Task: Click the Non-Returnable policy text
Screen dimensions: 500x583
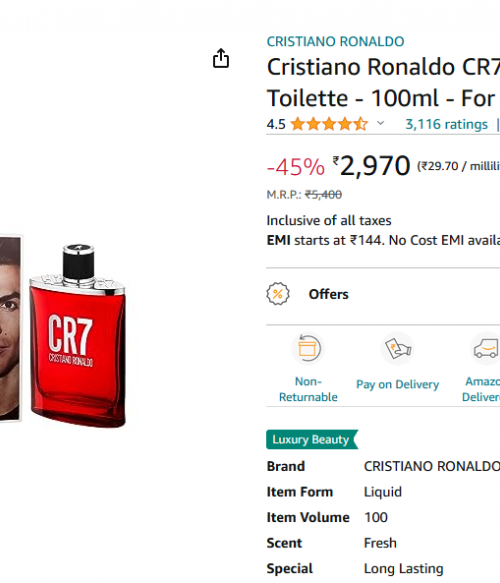Action: point(308,389)
